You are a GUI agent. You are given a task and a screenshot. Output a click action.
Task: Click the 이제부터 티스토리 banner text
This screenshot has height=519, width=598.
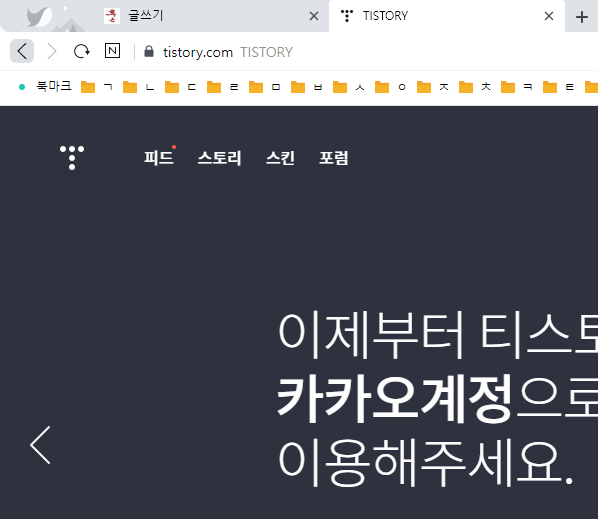coord(438,334)
